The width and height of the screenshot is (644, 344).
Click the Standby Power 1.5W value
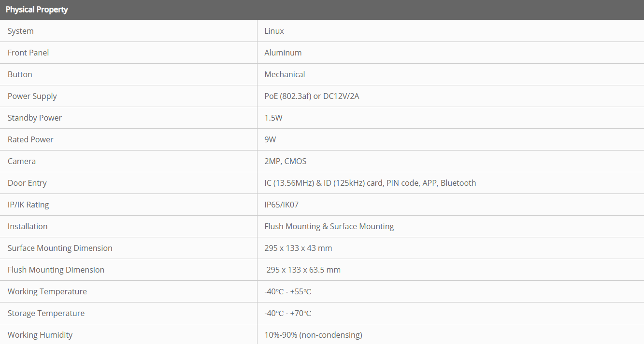point(273,118)
